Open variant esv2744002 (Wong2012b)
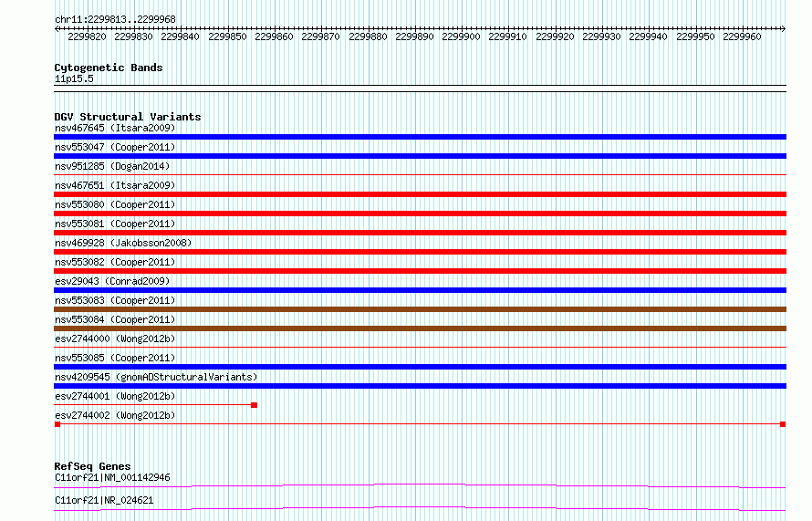This screenshot has height=521, width=812. 115,415
